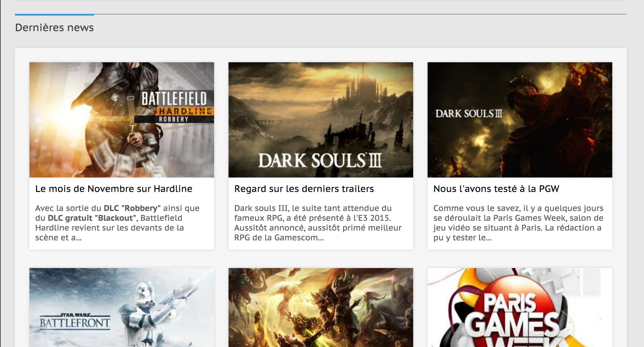The height and width of the screenshot is (347, 644).
Task: Open the Paris Games Week logo thumbnail
Action: click(520, 308)
